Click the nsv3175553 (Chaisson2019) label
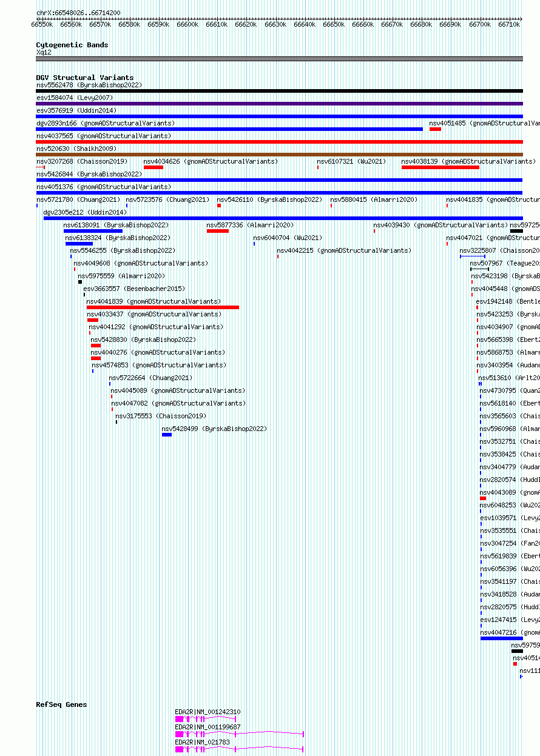The height and width of the screenshot is (756, 540). pos(161,416)
